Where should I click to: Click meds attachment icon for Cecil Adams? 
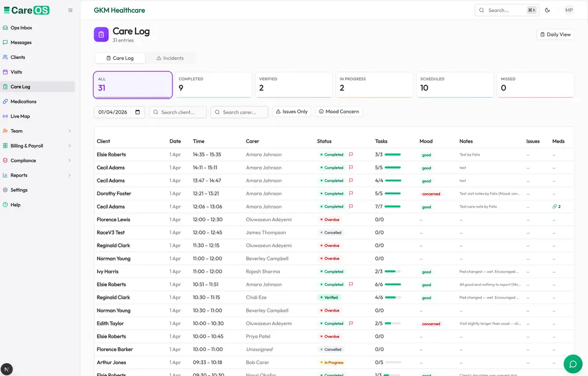(x=555, y=207)
